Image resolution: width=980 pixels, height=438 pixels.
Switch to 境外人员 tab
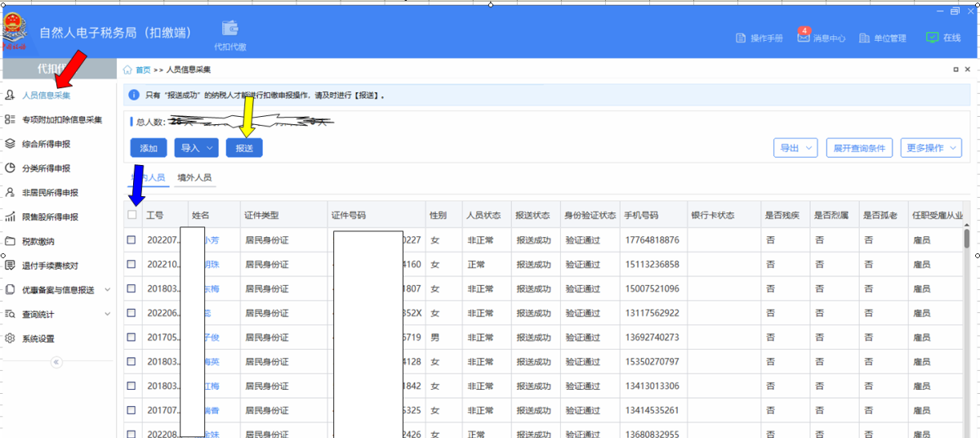pos(194,177)
